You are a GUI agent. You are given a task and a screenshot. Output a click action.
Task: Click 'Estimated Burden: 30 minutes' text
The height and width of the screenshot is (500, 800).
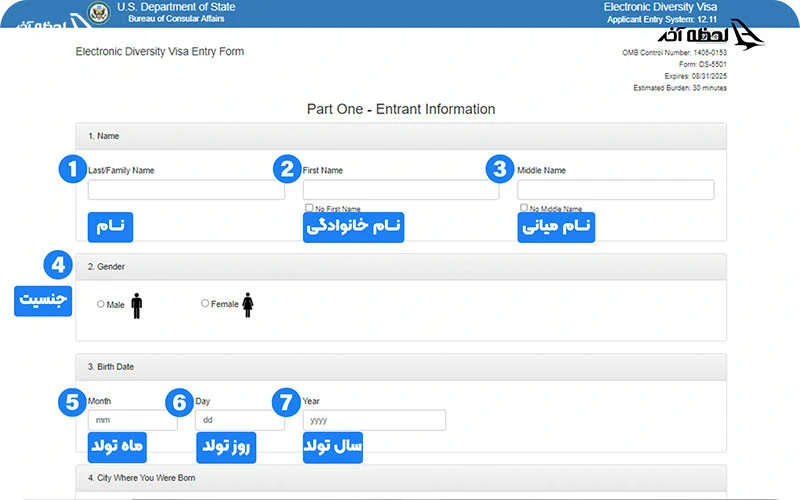pyautogui.click(x=680, y=88)
